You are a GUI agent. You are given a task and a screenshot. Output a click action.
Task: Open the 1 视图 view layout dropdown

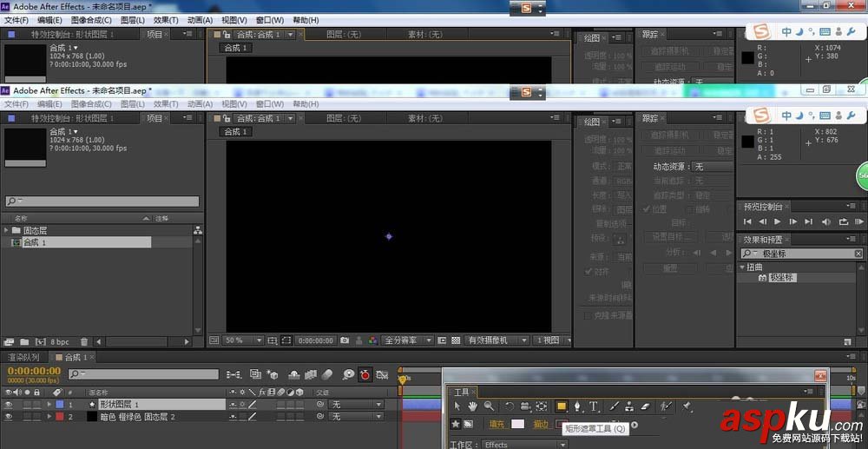[551, 340]
